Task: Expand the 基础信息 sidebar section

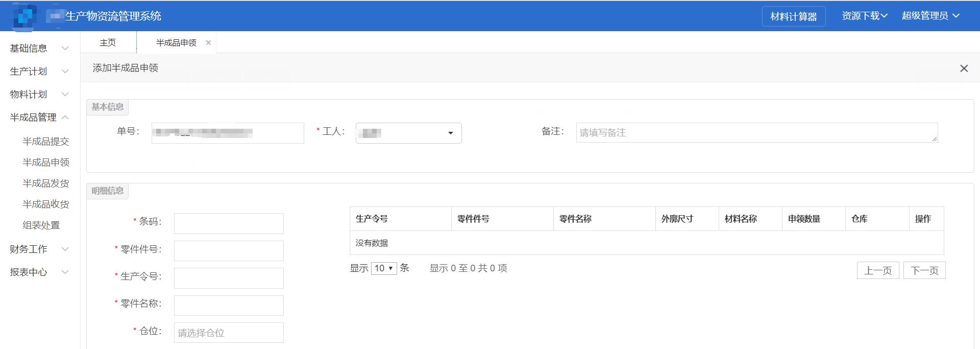Action: (39, 48)
